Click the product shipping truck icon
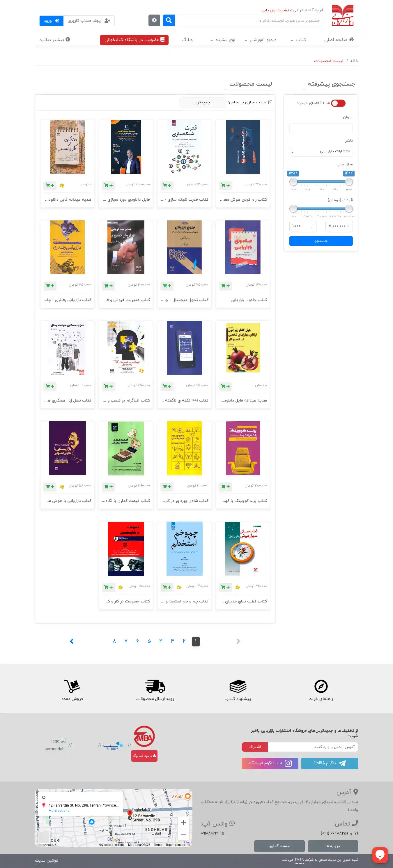 tap(155, 686)
